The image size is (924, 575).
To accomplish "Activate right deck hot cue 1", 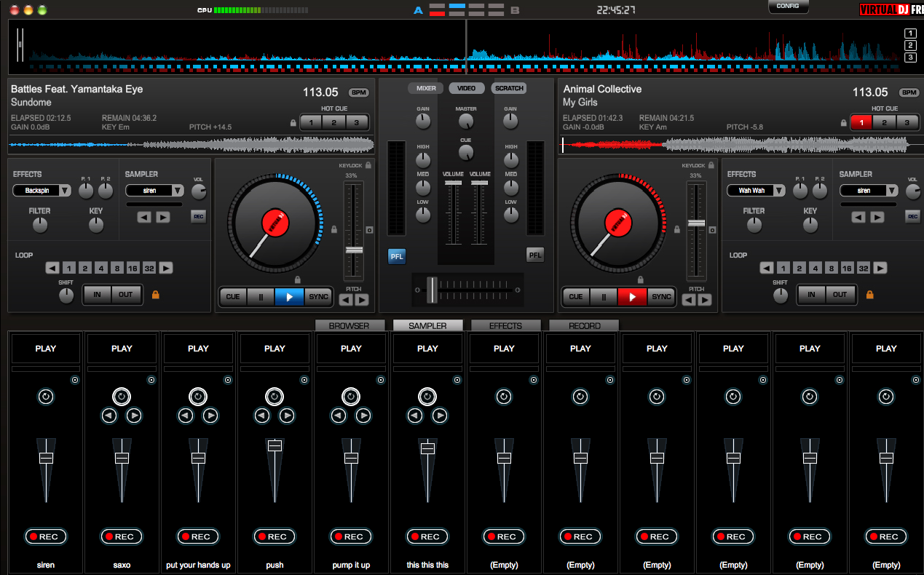I will tap(861, 122).
